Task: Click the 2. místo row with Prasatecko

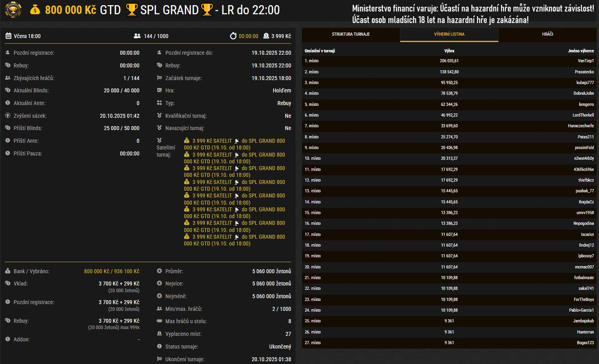Action: coord(449,72)
